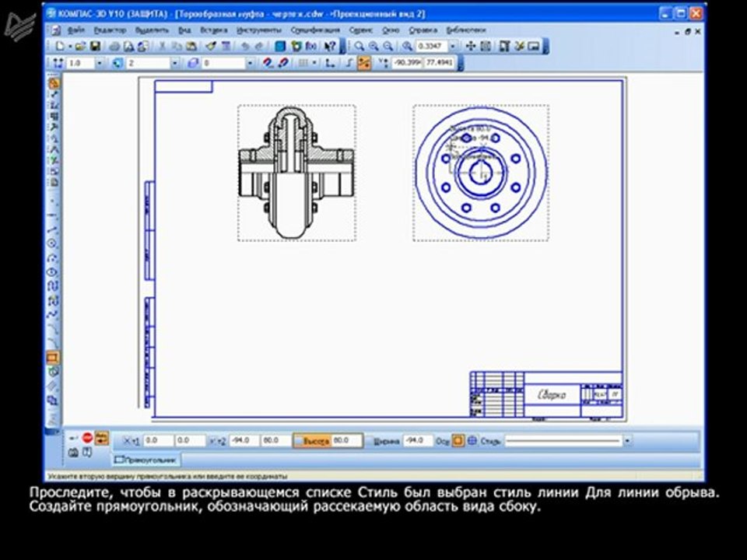Undo the last action
This screenshot has width=747, height=560.
[245, 46]
